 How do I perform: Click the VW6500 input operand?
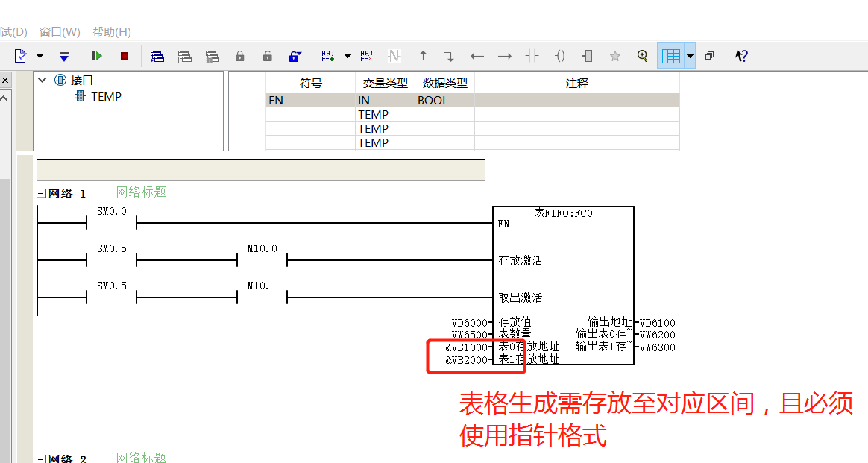point(470,336)
